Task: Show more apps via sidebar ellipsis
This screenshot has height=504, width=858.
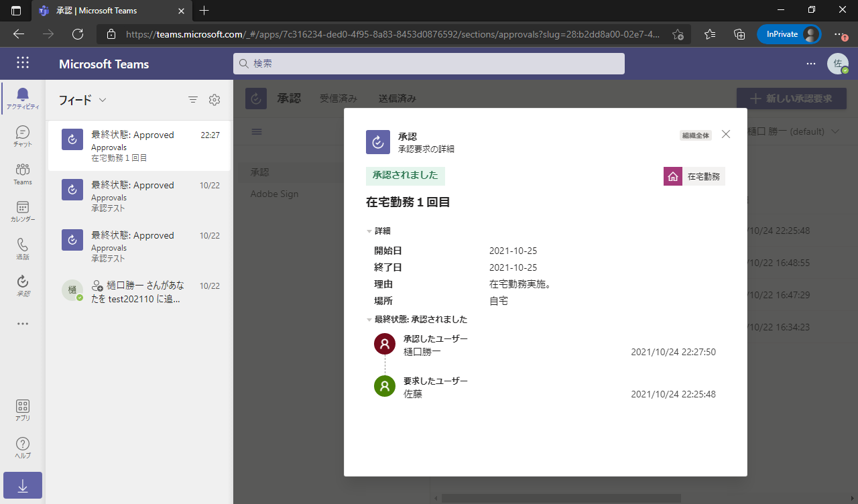Action: [23, 324]
